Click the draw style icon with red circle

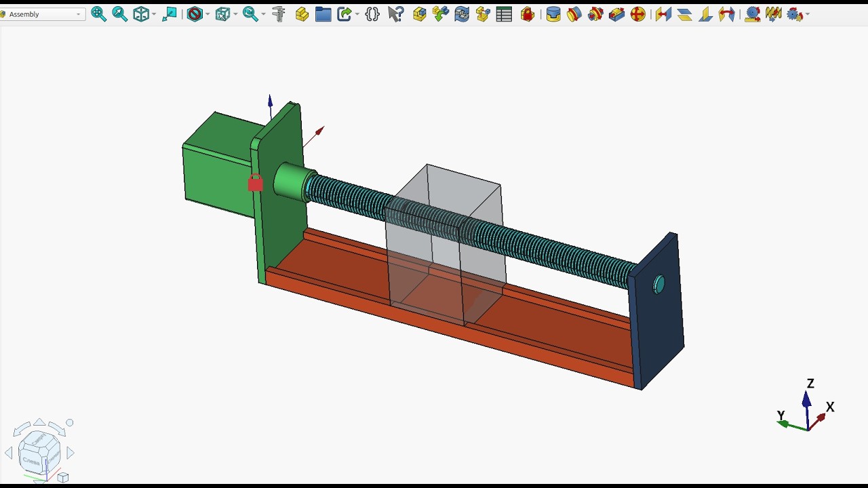pos(195,14)
